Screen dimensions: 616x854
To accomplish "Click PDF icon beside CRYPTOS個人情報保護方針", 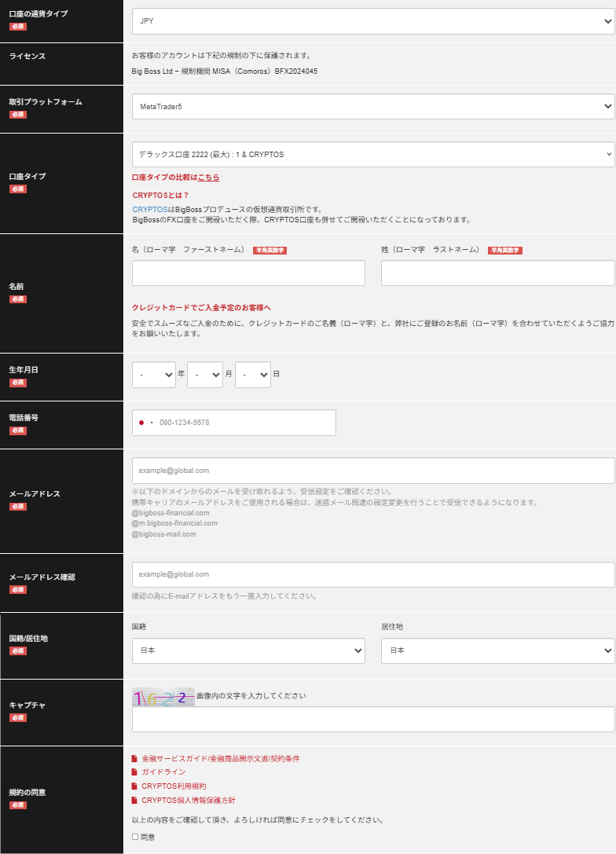I will coord(134,801).
